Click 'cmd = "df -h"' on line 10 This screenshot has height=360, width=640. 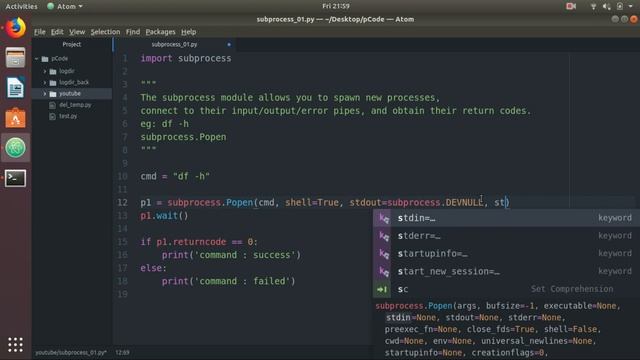pyautogui.click(x=175, y=176)
